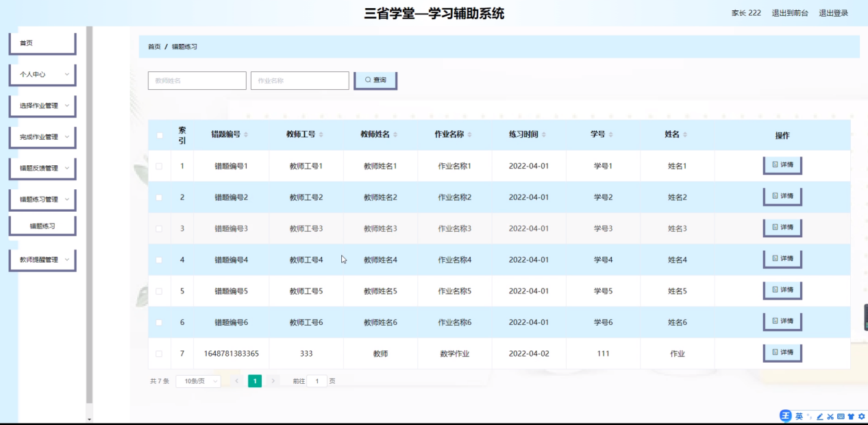Image resolution: width=868 pixels, height=425 pixels.
Task: Click the 2022-04-02 date cell
Action: [x=529, y=354]
